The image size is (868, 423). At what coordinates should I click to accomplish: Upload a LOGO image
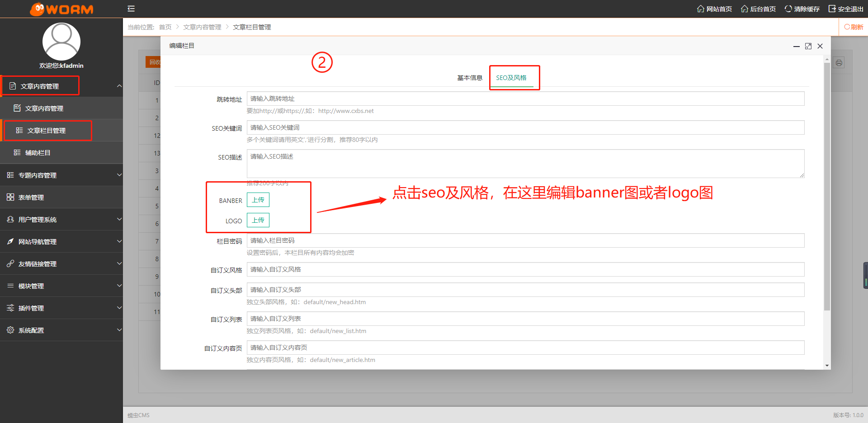tap(258, 220)
